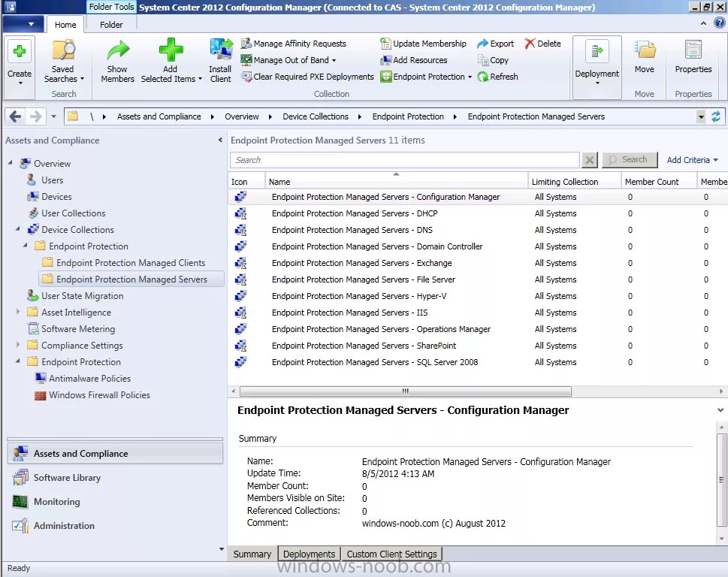This screenshot has height=577, width=728.
Task: Click the Forward navigation arrow
Action: (36, 116)
